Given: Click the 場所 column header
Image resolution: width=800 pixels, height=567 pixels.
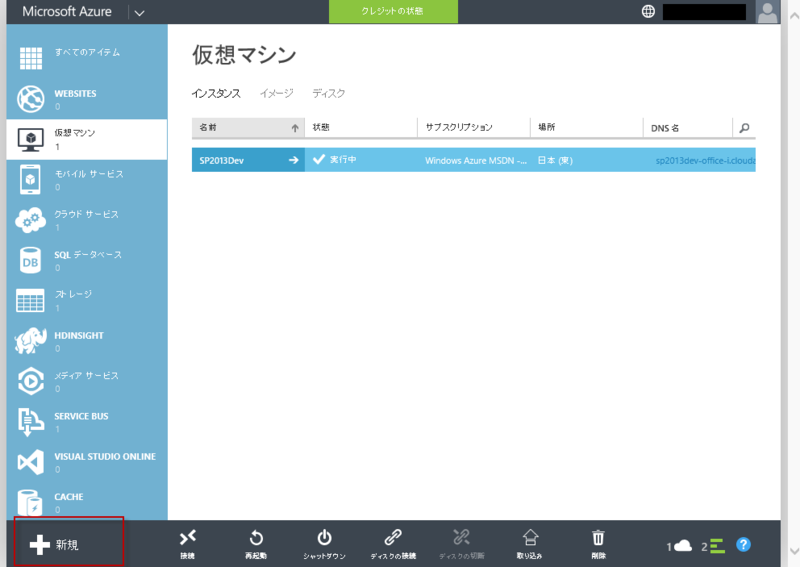Looking at the screenshot, I should [x=586, y=128].
